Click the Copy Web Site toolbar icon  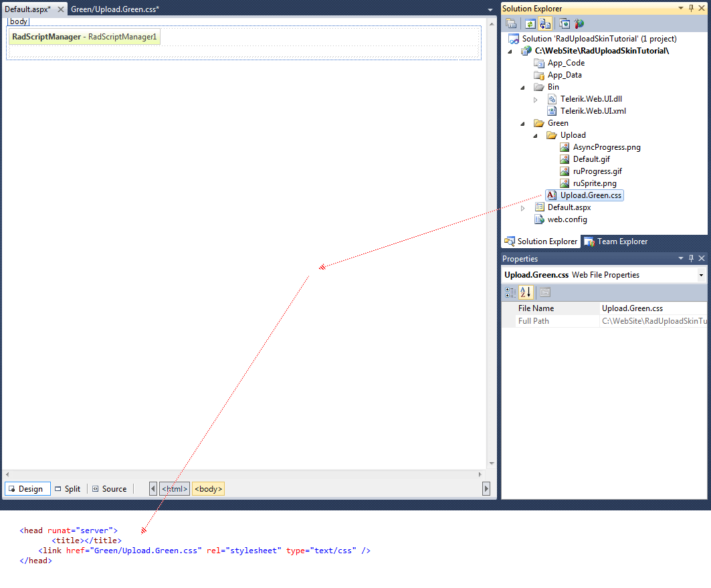(x=565, y=23)
